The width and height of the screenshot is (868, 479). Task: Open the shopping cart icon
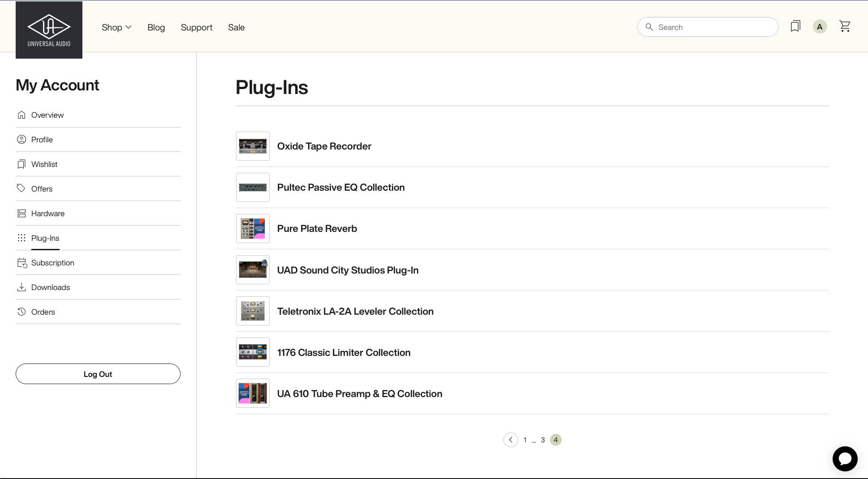845,26
